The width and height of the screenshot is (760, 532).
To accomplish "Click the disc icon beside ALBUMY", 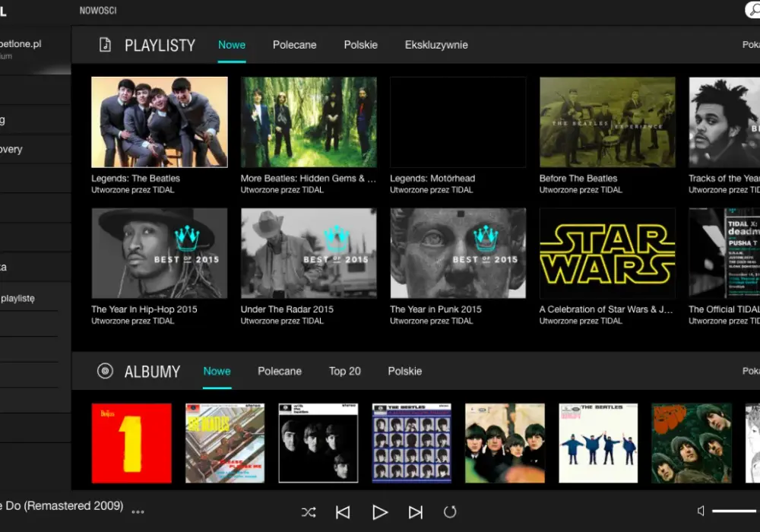I will coord(105,371).
